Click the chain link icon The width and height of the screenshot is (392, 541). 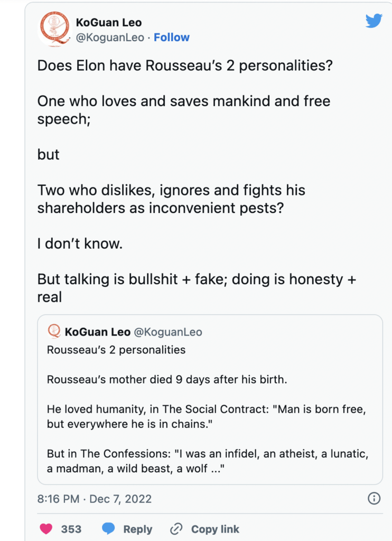pos(176,529)
